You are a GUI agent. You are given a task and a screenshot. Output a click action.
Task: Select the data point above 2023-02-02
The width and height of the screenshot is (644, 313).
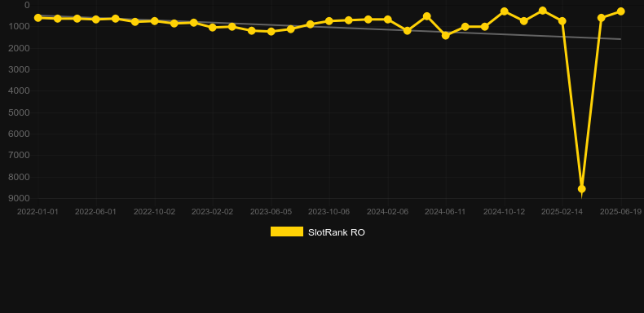pyautogui.click(x=212, y=28)
